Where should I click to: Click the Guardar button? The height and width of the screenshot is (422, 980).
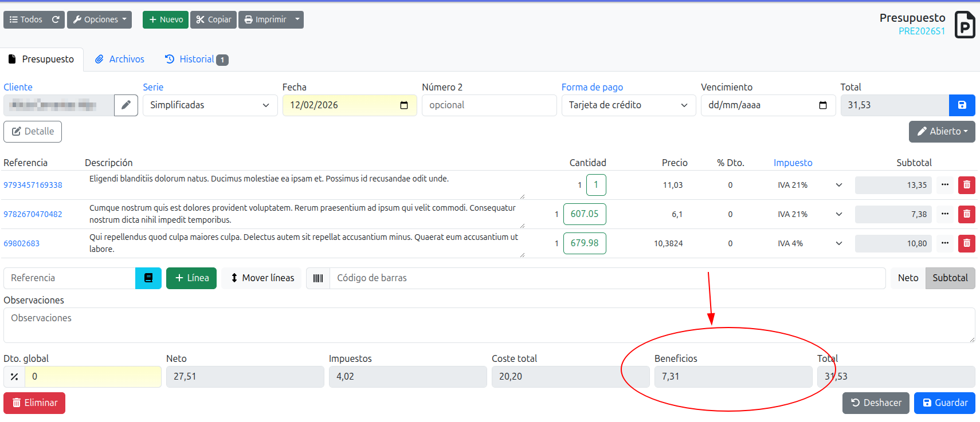point(944,403)
